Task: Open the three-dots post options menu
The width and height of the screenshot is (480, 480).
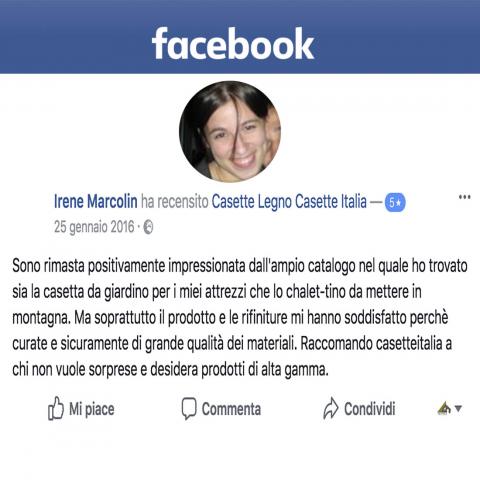Action: pos(465,197)
